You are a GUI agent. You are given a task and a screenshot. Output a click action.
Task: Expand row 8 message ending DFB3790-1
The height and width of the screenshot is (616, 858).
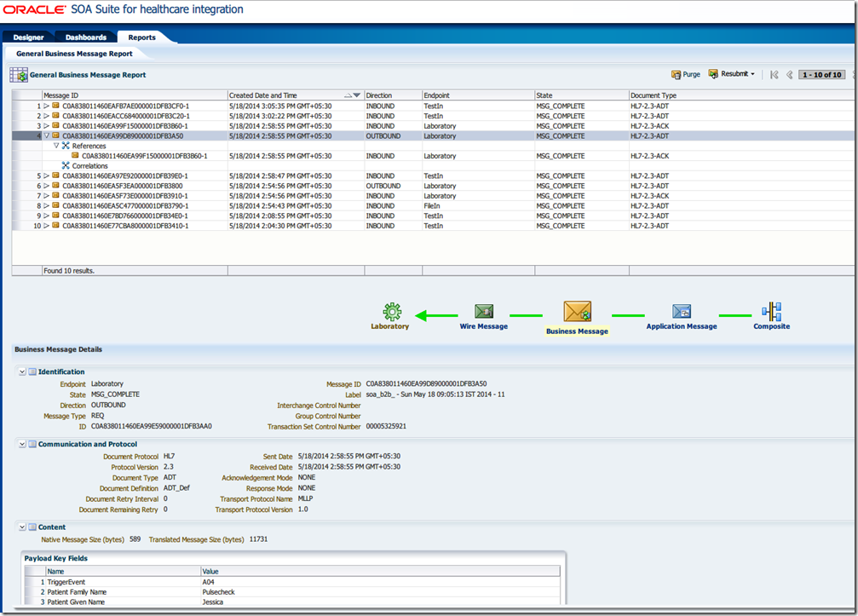tap(47, 205)
